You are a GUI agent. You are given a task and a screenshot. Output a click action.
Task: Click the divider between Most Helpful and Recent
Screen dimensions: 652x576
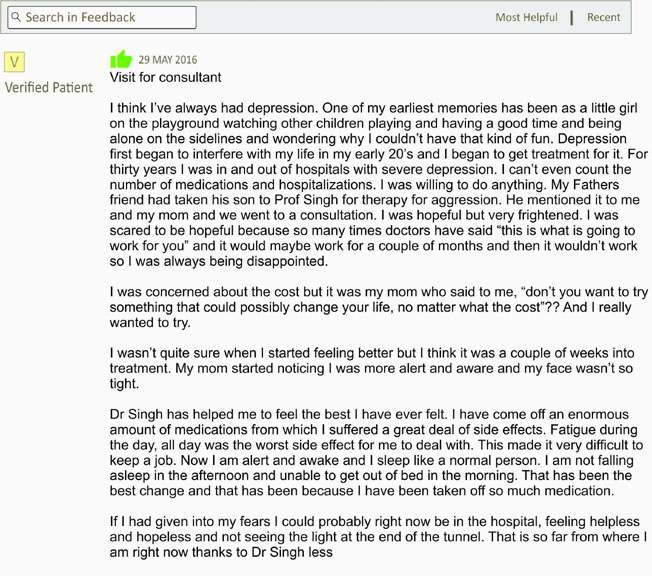(x=572, y=18)
